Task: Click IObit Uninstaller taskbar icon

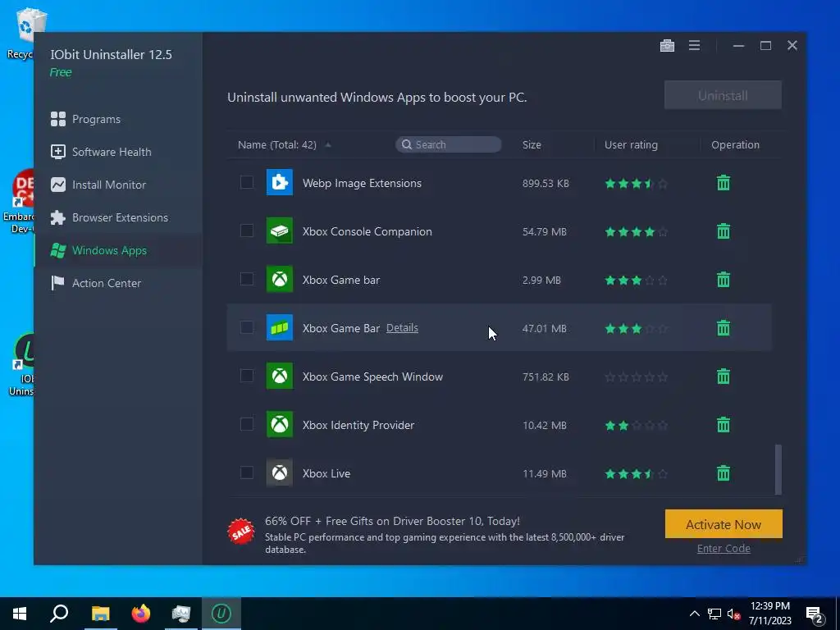Action: point(221,614)
